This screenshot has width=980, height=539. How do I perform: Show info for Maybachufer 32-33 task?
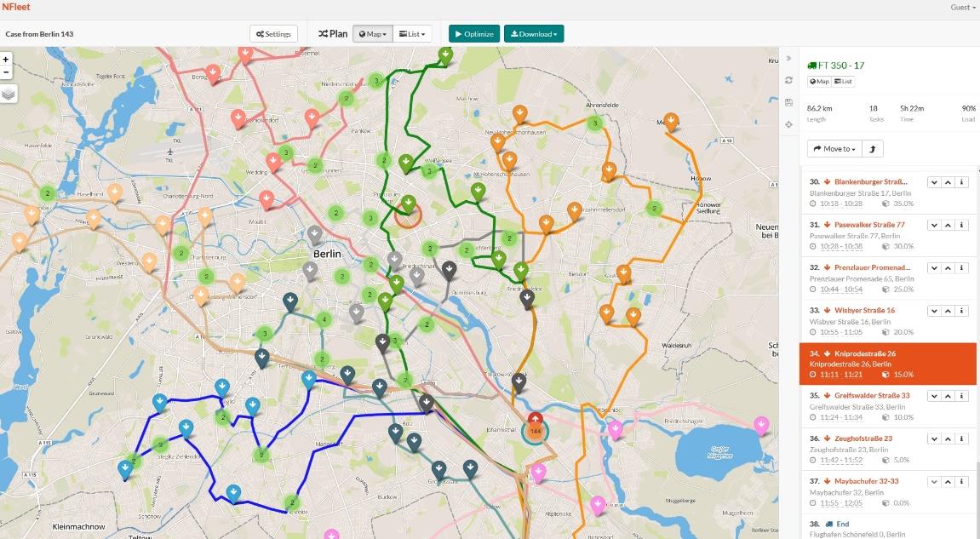click(961, 481)
